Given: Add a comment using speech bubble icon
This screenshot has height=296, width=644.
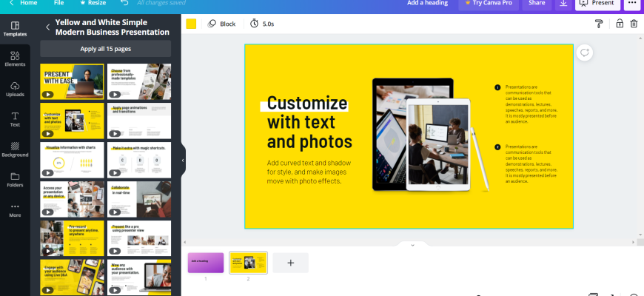Looking at the screenshot, I should pos(585,53).
